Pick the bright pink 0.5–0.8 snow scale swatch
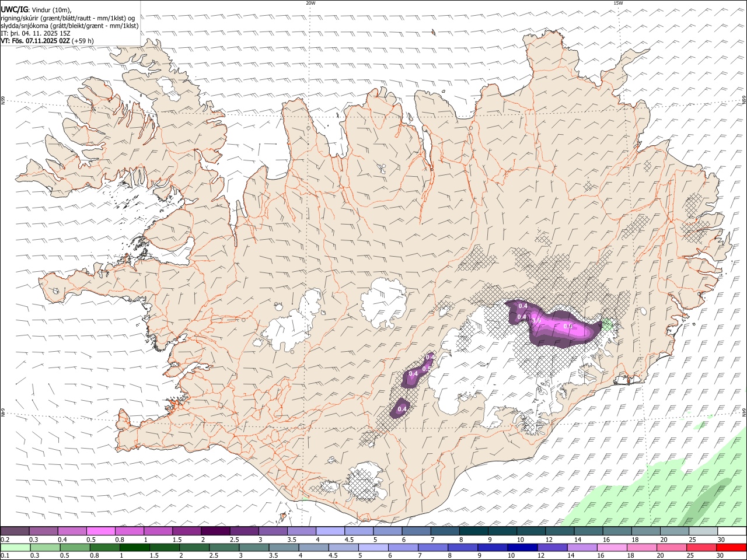Viewport: 747px width, 560px height. [x=101, y=531]
